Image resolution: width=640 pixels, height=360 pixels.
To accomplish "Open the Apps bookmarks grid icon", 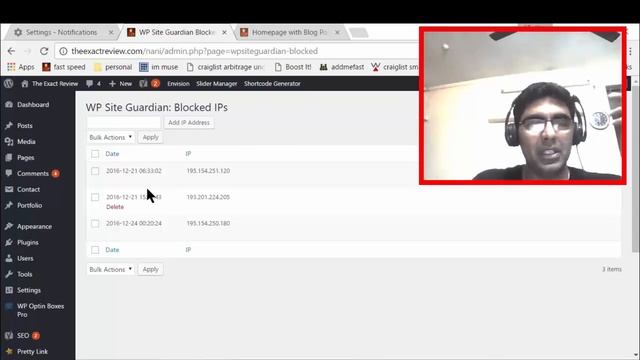I will pos(11,67).
